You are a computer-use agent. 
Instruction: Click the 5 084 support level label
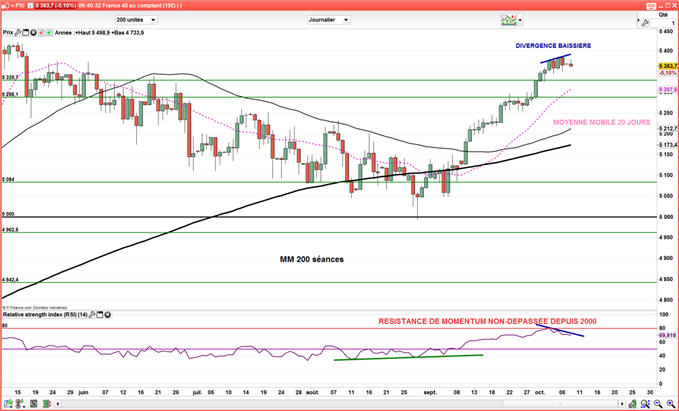8,179
